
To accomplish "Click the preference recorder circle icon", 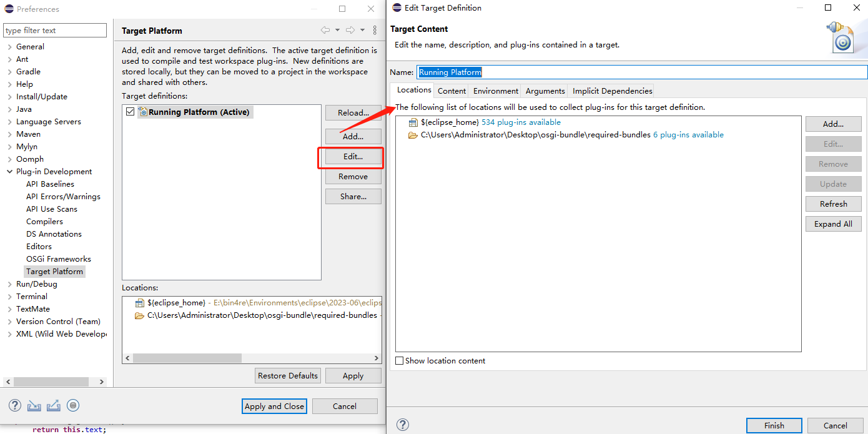I will [x=73, y=406].
